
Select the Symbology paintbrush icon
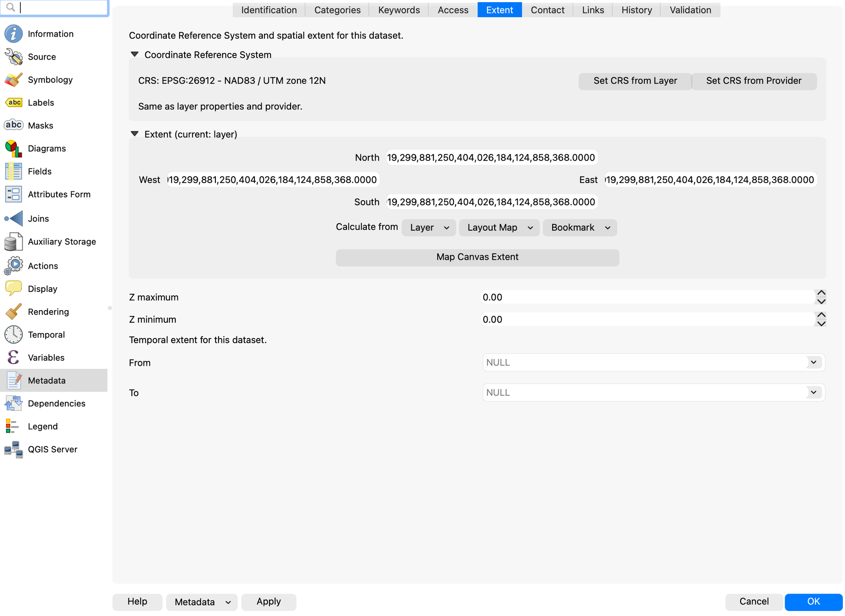pyautogui.click(x=14, y=79)
